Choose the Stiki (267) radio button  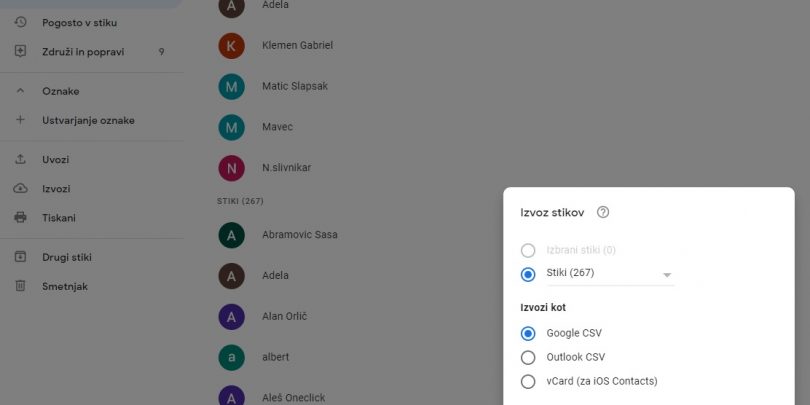pyautogui.click(x=528, y=274)
